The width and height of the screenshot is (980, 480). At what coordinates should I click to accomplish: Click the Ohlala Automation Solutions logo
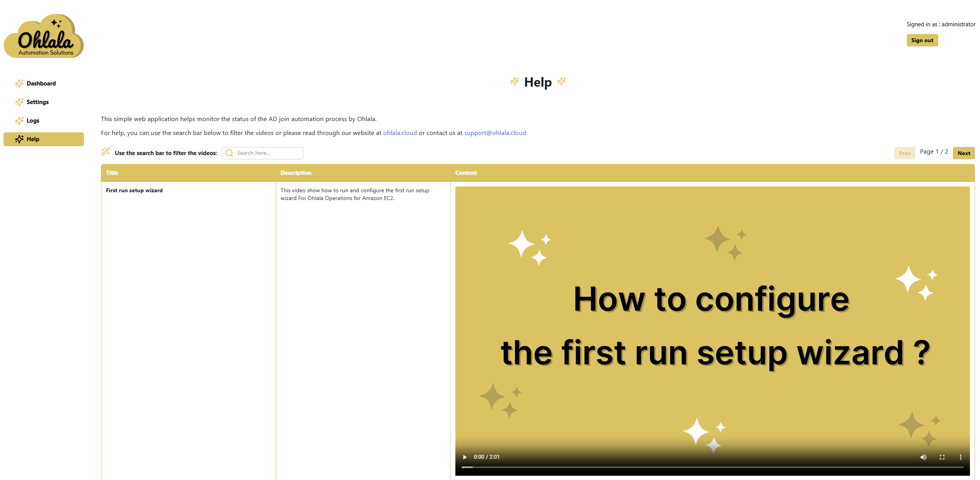[x=44, y=36]
